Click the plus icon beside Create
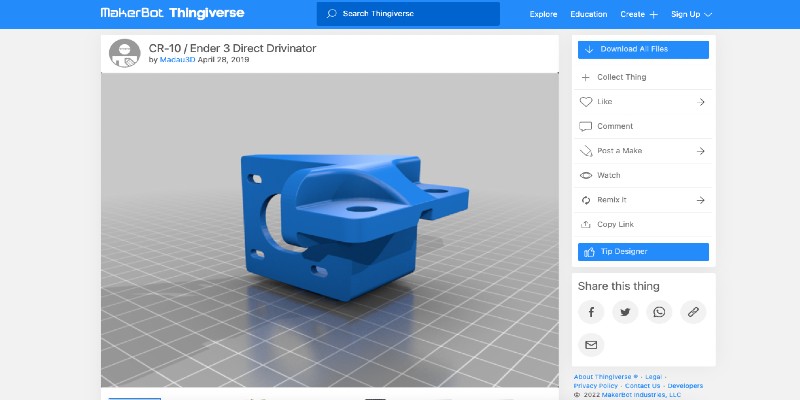800x400 pixels. (653, 14)
